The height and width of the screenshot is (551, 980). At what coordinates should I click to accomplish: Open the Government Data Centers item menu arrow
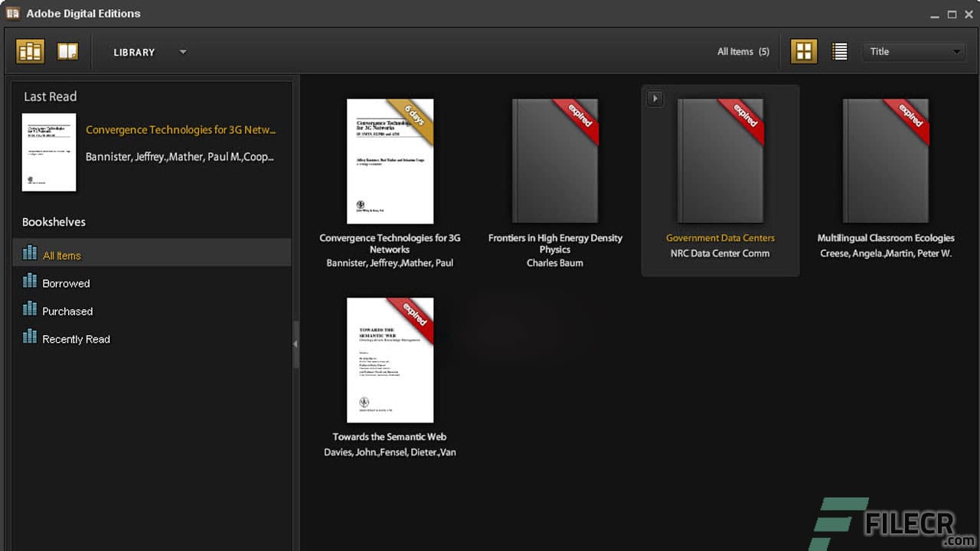point(655,98)
